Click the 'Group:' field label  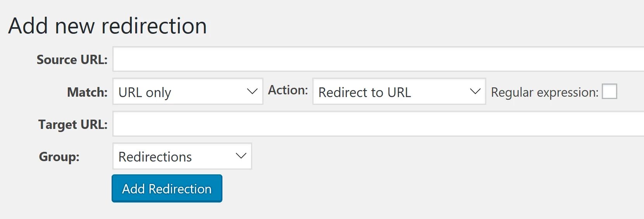click(x=59, y=156)
